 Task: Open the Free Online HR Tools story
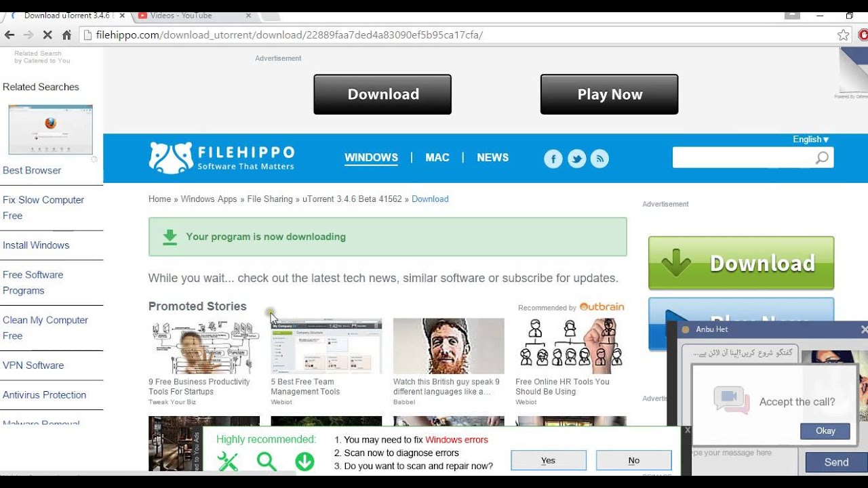(x=570, y=362)
